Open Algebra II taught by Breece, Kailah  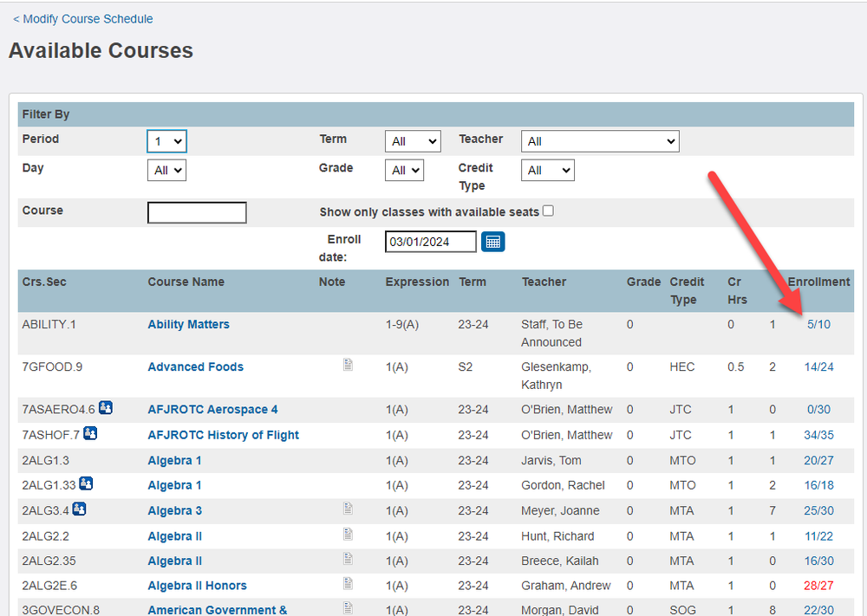coord(175,561)
